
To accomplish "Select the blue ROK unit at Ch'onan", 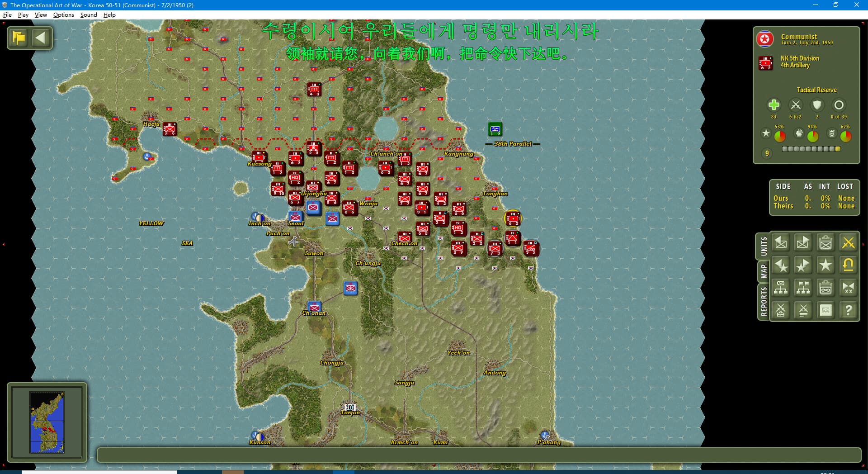I will [314, 308].
